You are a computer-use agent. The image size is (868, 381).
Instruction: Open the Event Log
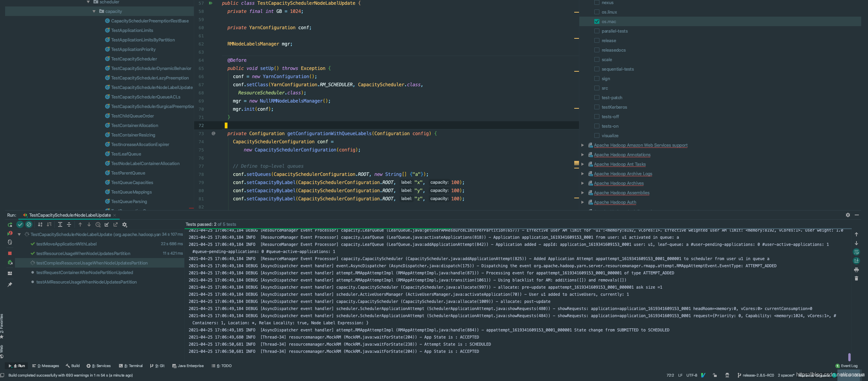847,366
